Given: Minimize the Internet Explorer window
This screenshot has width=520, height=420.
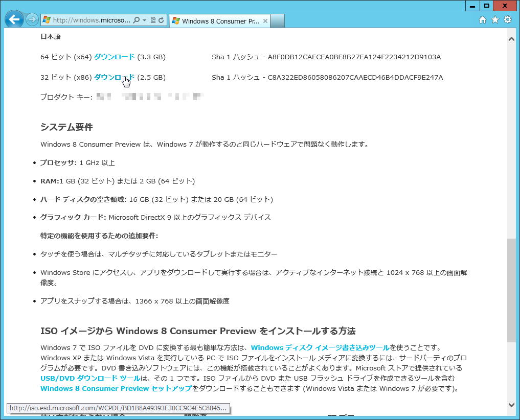Looking at the screenshot, I should 472,6.
